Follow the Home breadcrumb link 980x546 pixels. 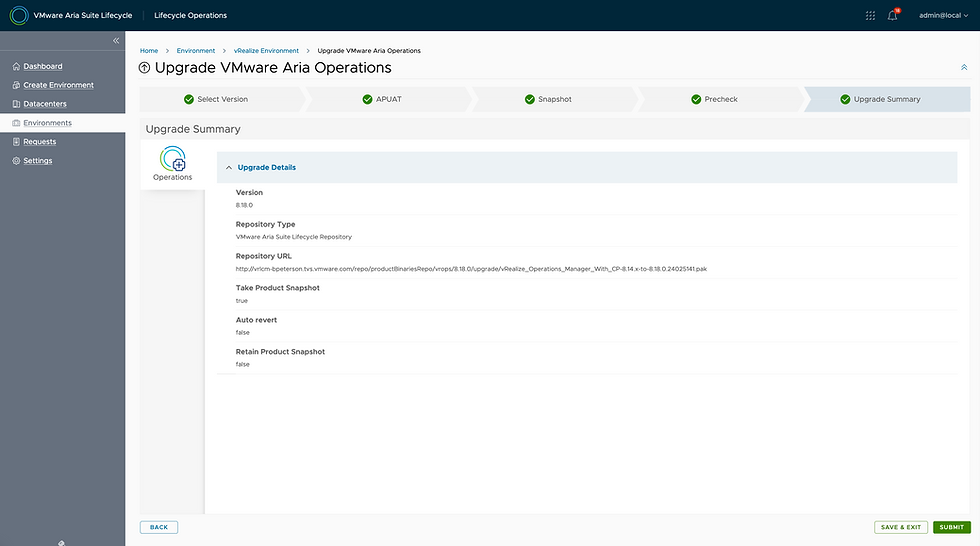(x=149, y=51)
